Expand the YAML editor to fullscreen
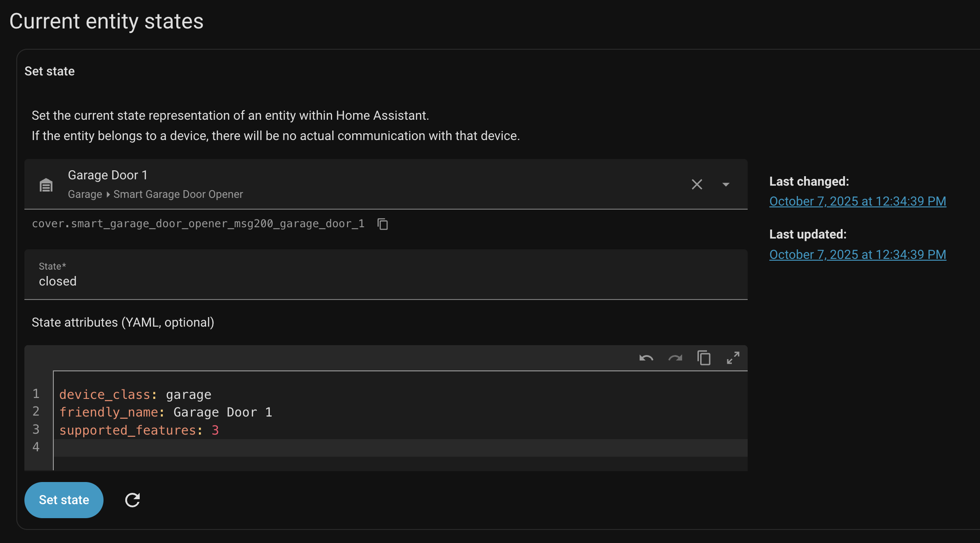 [733, 358]
